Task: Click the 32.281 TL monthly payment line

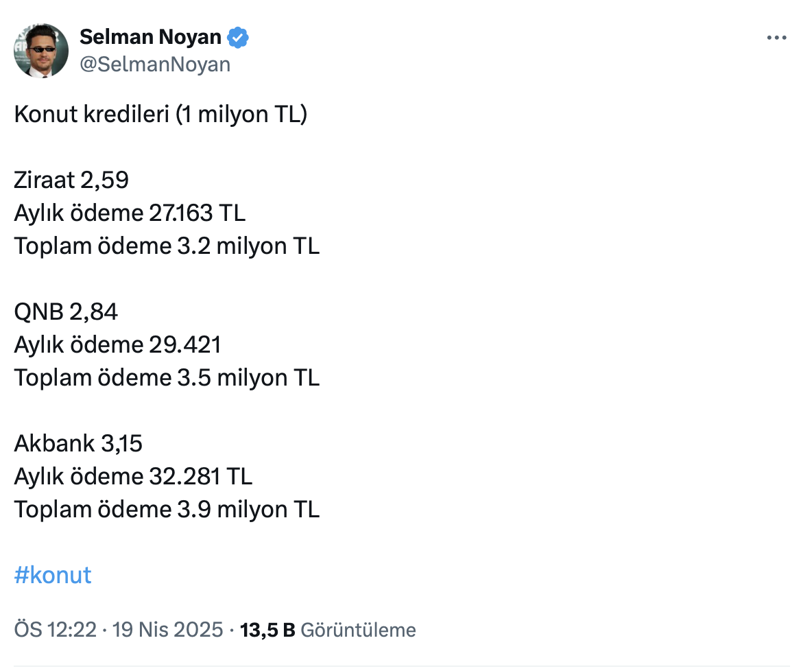Action: click(x=133, y=476)
